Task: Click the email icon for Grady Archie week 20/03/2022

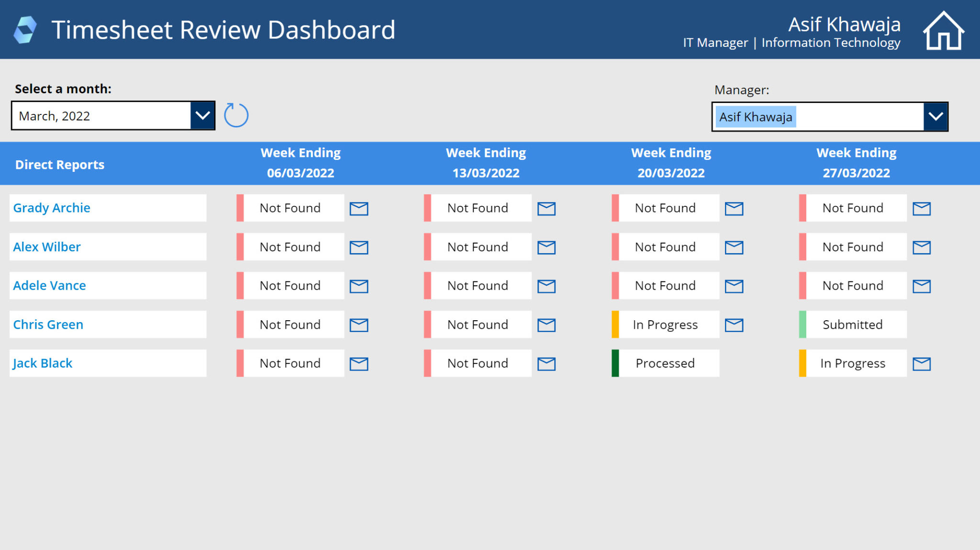Action: pos(734,208)
